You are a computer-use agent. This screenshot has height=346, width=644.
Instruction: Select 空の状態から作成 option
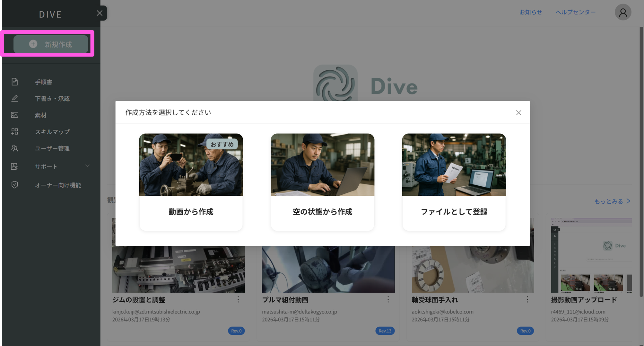(322, 212)
